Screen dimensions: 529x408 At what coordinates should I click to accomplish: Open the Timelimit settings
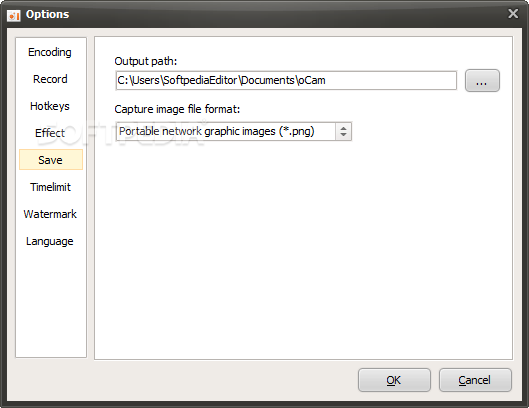pyautogui.click(x=51, y=187)
